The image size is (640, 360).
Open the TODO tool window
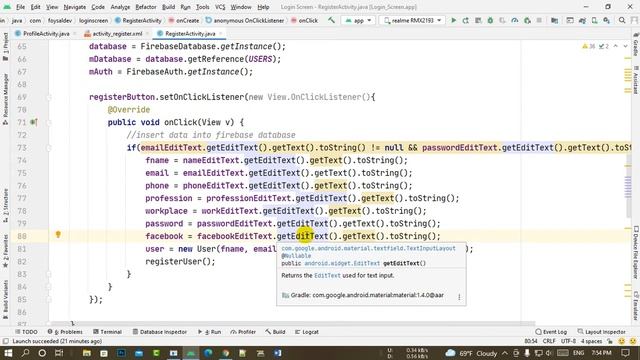pyautogui.click(x=26, y=332)
